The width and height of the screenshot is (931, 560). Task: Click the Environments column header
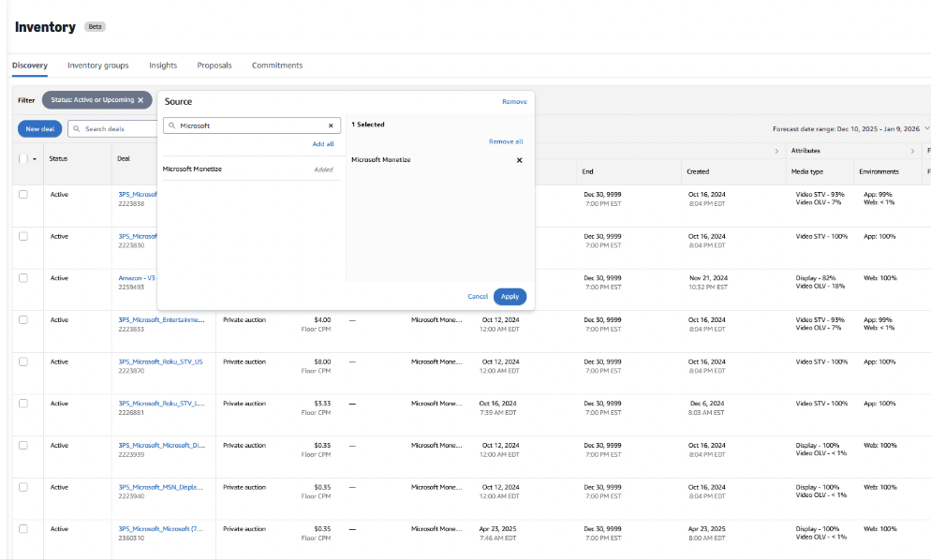pyautogui.click(x=879, y=171)
